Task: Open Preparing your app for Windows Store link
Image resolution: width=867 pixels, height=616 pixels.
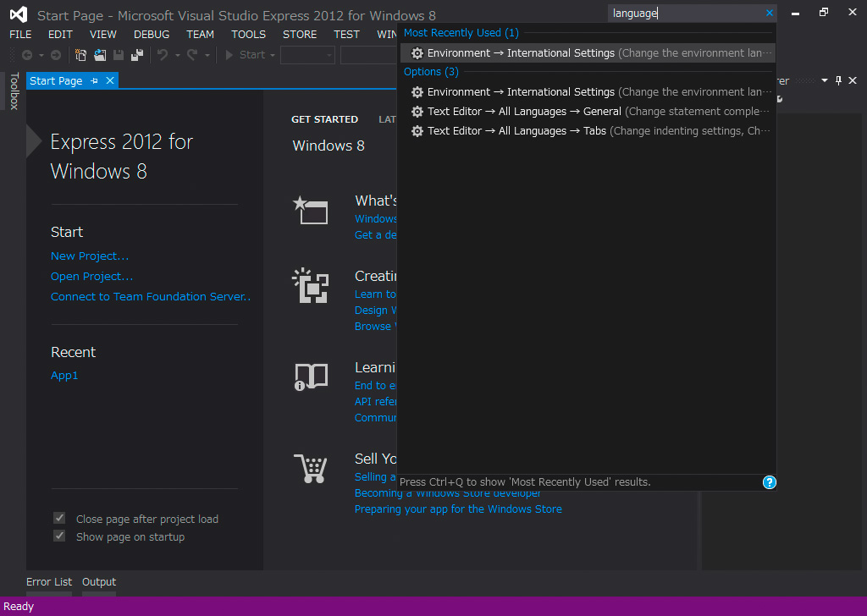Action: click(x=458, y=509)
